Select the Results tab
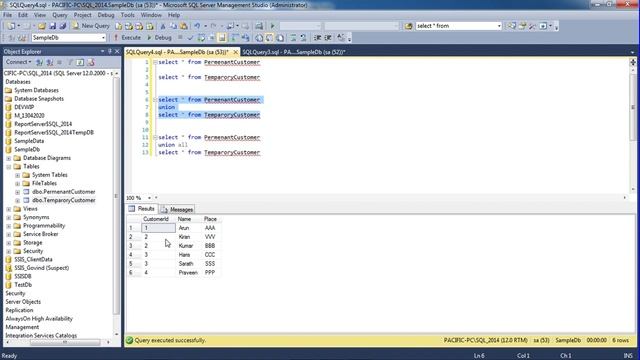 [x=142, y=209]
